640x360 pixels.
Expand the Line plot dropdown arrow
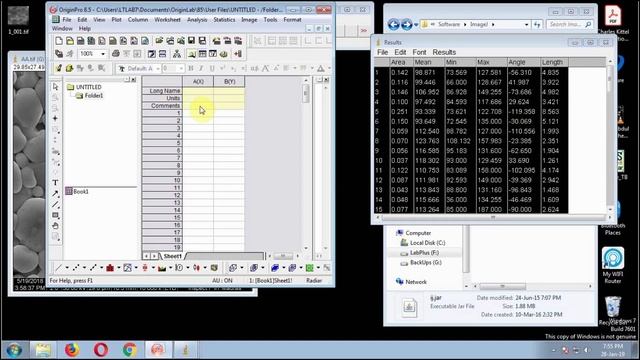click(x=67, y=268)
